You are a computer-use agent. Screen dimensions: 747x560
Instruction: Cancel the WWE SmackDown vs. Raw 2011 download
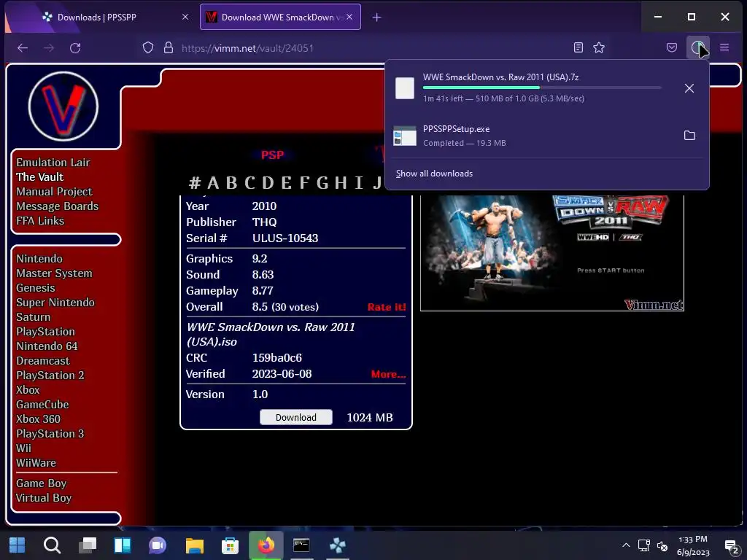click(689, 88)
